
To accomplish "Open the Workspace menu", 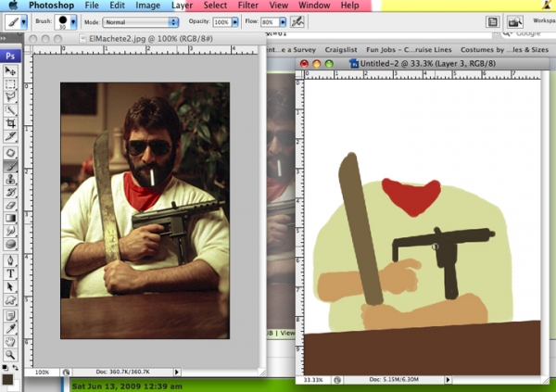I will tap(544, 21).
